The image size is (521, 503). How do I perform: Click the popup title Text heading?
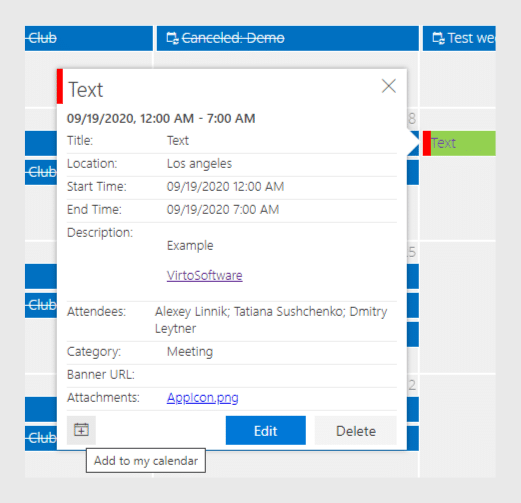pos(86,90)
